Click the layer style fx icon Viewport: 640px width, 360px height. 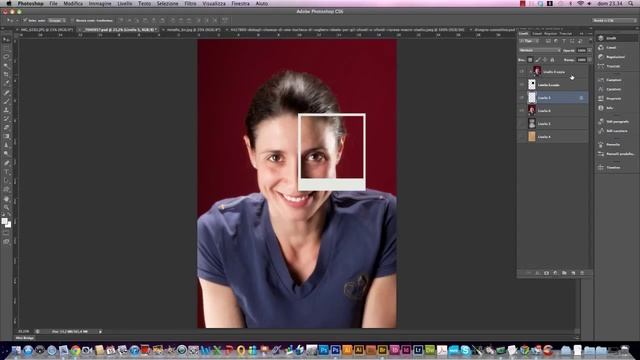tap(537, 273)
